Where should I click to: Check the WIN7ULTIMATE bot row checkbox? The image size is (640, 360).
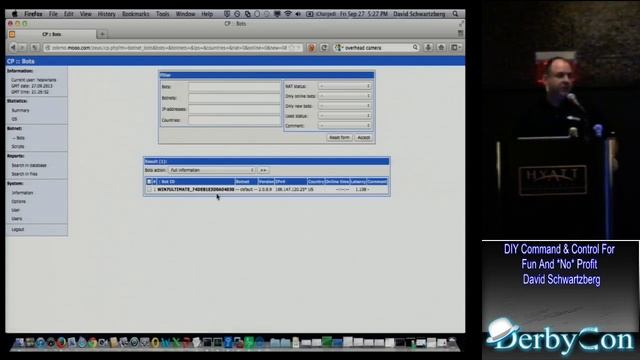[x=149, y=190]
